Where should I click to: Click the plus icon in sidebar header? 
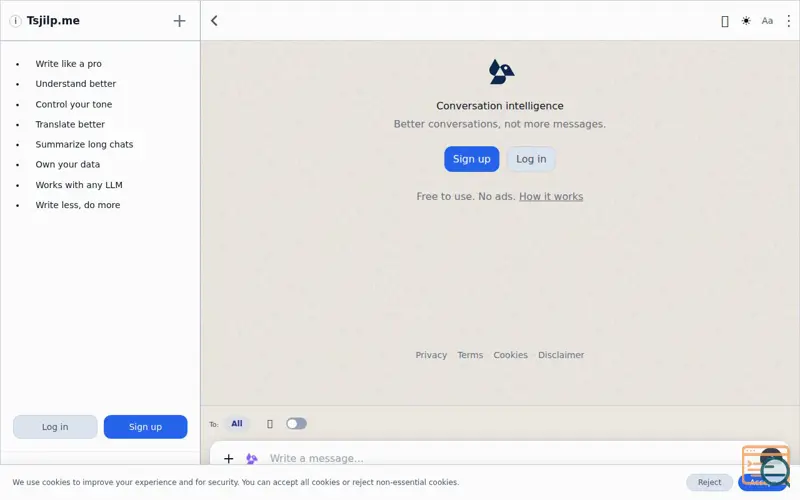[x=179, y=21]
